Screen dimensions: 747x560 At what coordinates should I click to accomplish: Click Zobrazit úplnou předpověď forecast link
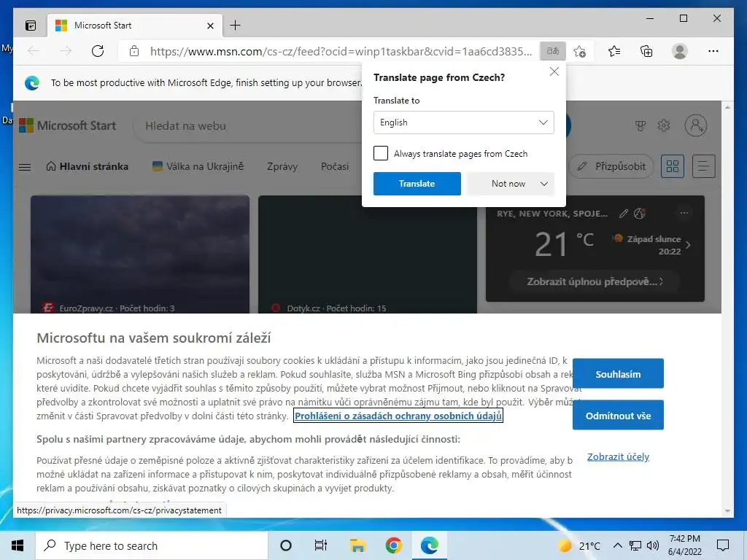(x=594, y=281)
